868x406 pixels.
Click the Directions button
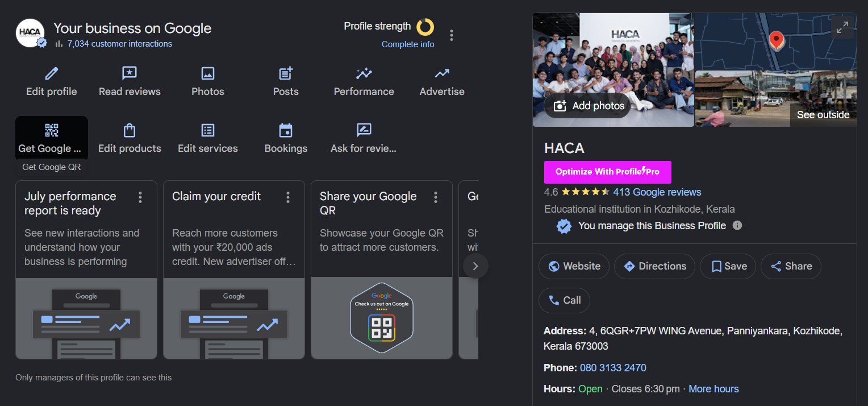[654, 266]
